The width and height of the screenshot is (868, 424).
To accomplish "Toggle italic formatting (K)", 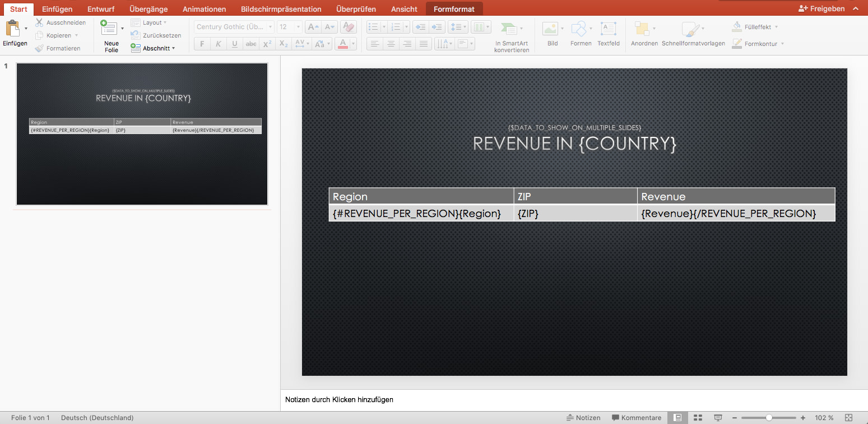I will coord(218,44).
